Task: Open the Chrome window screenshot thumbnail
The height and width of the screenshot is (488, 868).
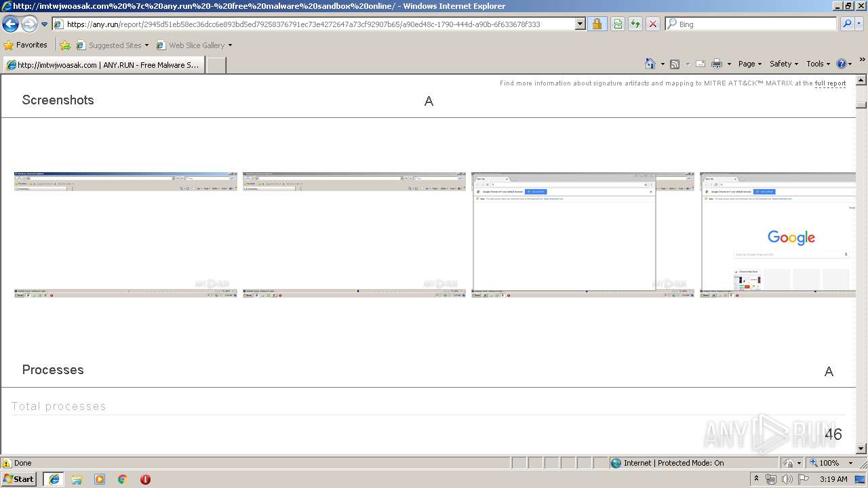Action: click(x=583, y=235)
